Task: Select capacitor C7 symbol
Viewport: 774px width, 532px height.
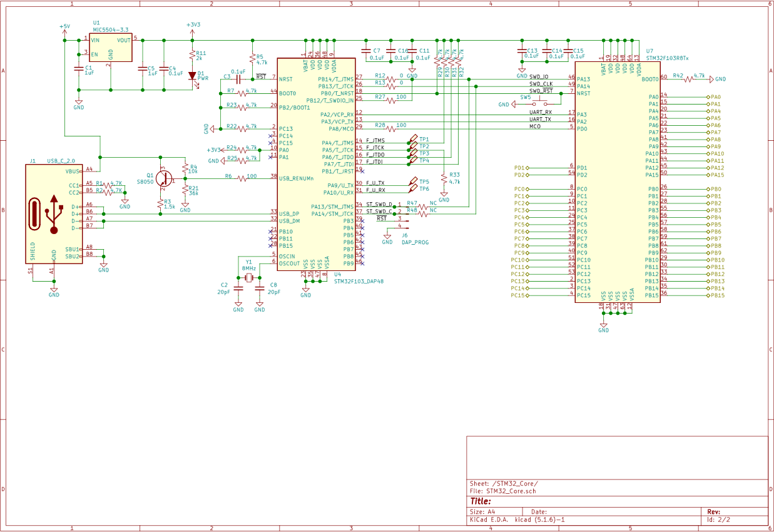Action: 366,50
